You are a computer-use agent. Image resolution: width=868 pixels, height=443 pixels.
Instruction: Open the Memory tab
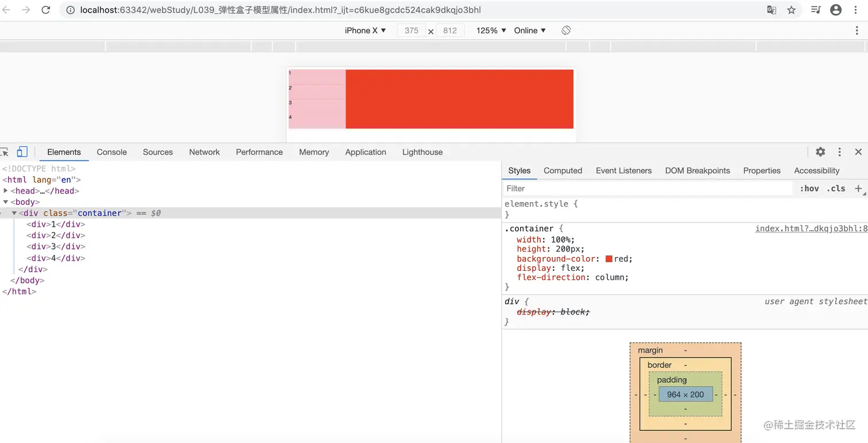314,152
